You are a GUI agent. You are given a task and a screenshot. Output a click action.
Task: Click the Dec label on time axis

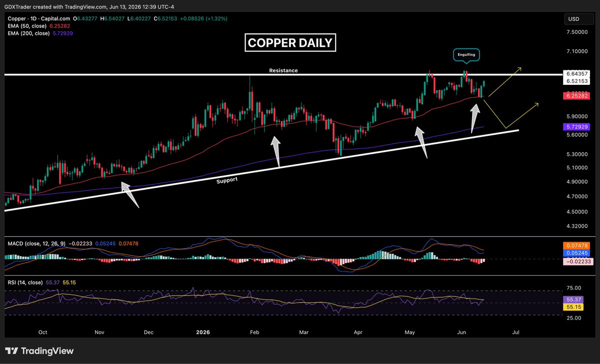point(148,332)
